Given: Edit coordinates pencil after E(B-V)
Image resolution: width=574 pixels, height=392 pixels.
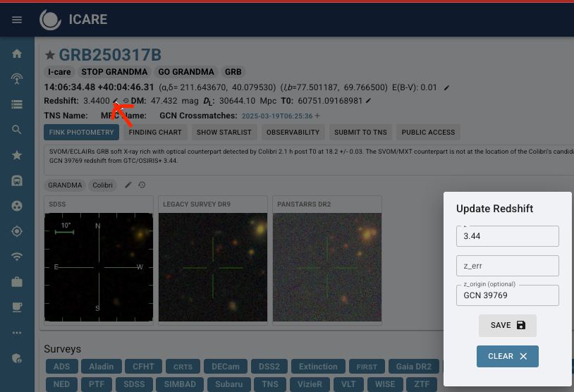Looking at the screenshot, I should click(446, 88).
